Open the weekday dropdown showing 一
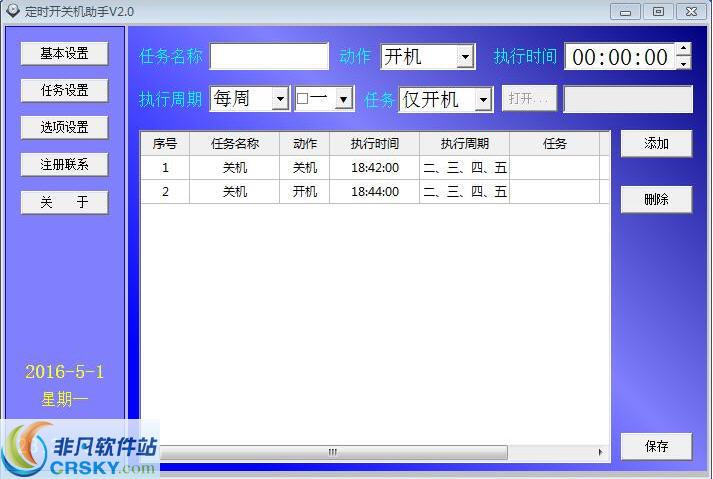The width and height of the screenshot is (713, 479). (x=344, y=99)
